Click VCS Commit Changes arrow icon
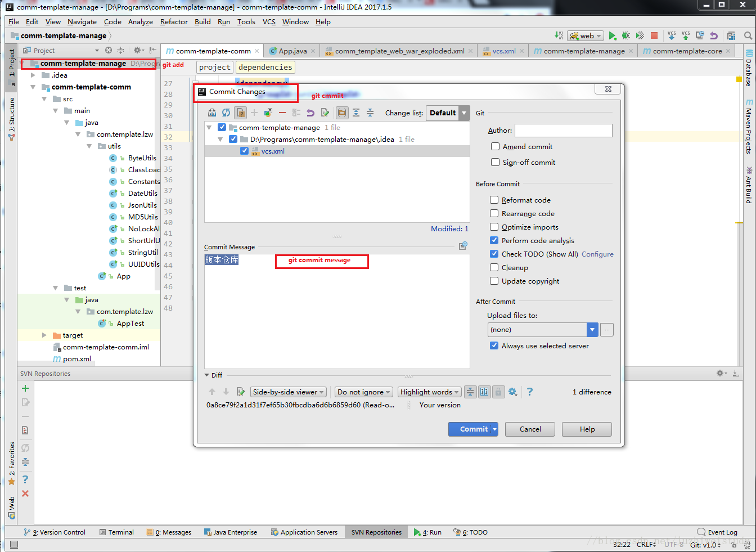The height and width of the screenshot is (552, 756). (686, 35)
